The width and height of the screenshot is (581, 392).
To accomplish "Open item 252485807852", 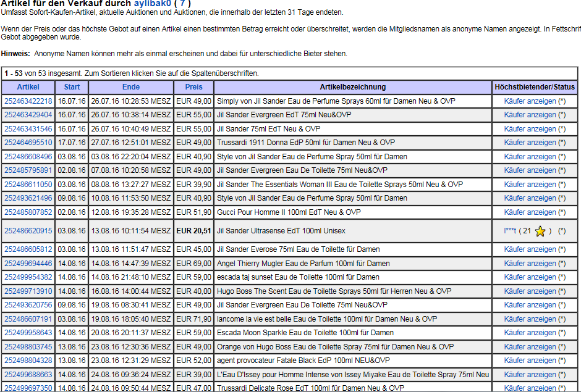I will pos(28,212).
